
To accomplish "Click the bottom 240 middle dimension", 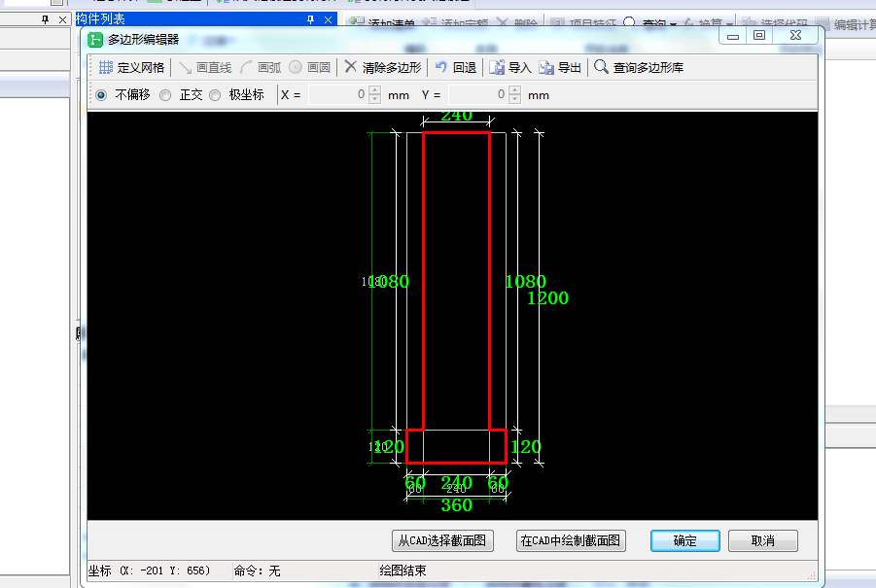I will (x=456, y=482).
